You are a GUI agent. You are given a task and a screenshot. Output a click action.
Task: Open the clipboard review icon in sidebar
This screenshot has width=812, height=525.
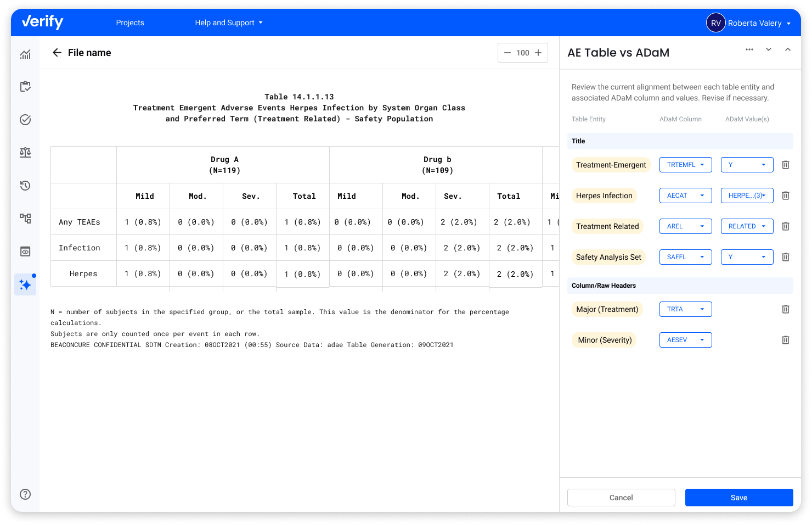[25, 87]
